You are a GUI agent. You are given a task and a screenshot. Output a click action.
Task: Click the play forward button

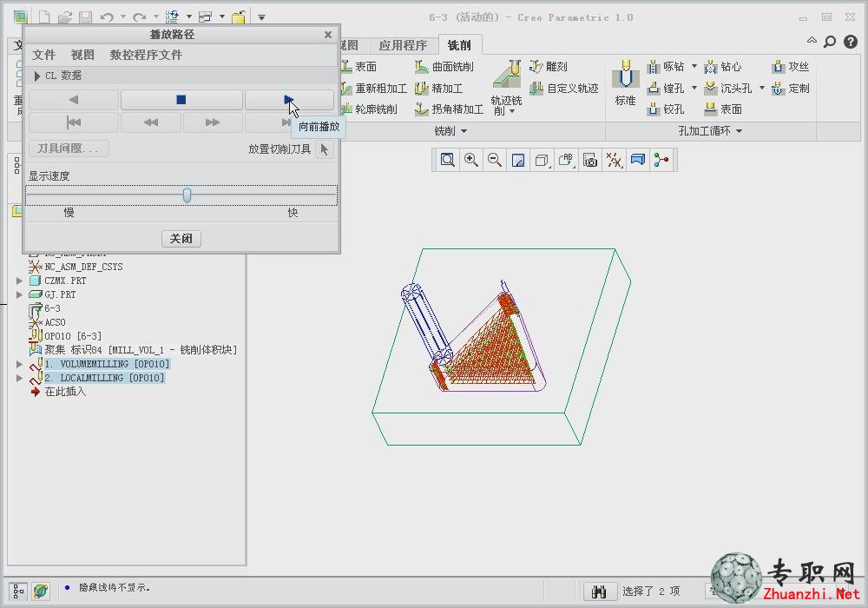(289, 100)
